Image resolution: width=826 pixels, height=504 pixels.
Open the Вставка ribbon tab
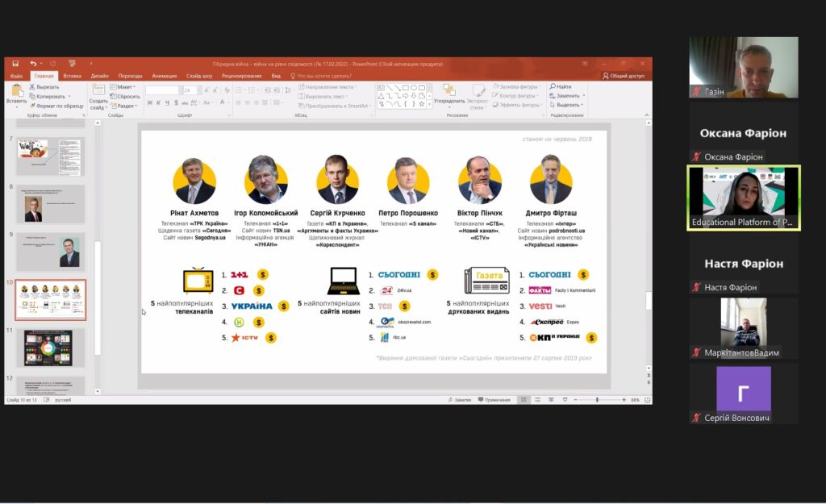pos(72,76)
